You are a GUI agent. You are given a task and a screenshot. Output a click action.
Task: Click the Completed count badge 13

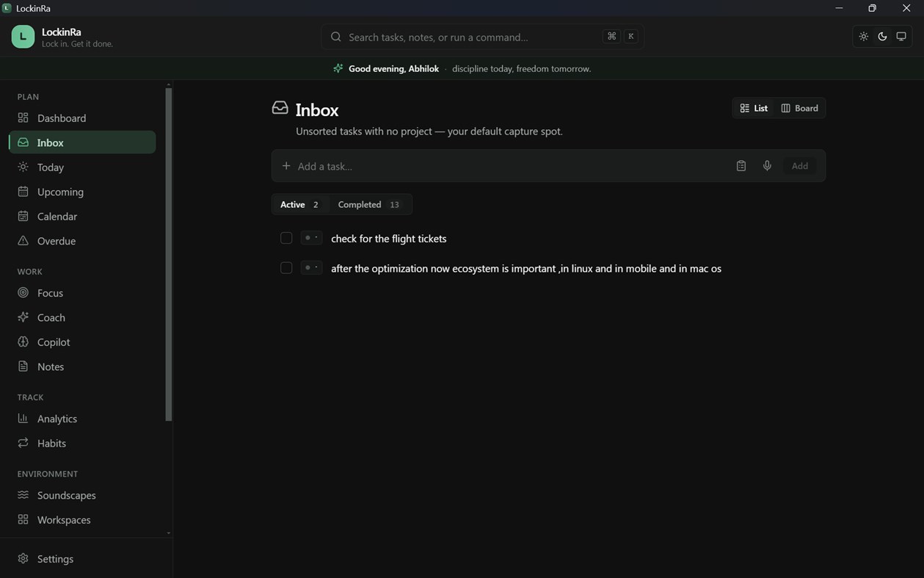395,204
